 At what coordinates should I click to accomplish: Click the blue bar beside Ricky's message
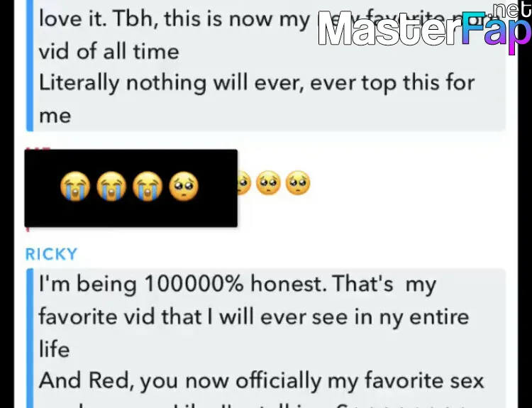[x=30, y=338]
